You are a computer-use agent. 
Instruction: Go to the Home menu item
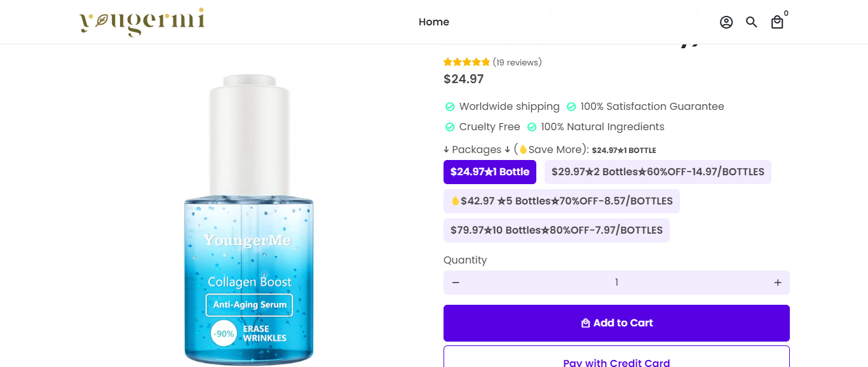point(434,22)
